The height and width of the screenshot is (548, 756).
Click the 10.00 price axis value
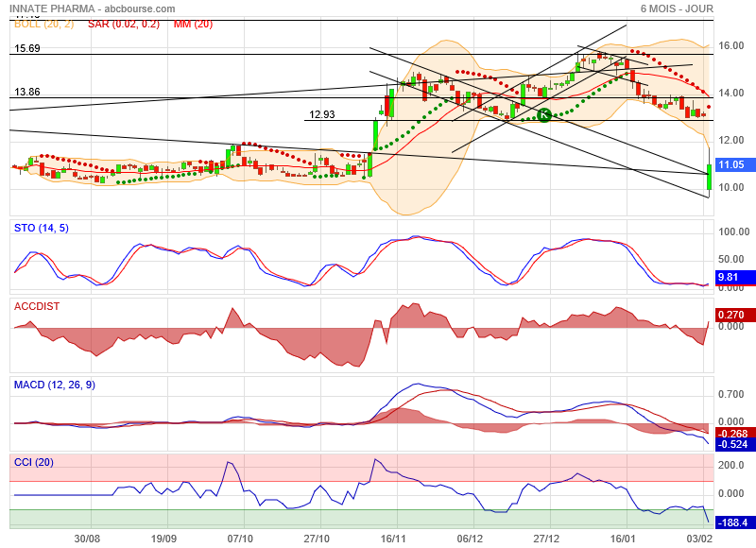(730, 187)
